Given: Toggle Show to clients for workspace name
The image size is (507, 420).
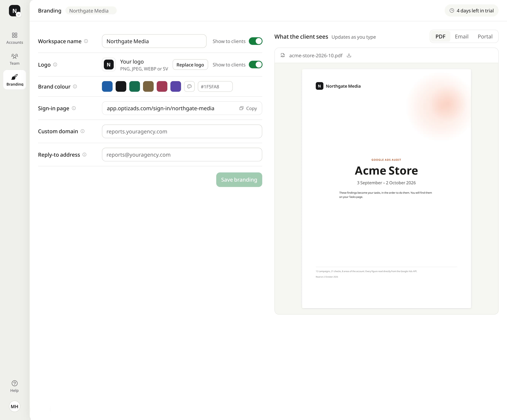Looking at the screenshot, I should coord(255,41).
